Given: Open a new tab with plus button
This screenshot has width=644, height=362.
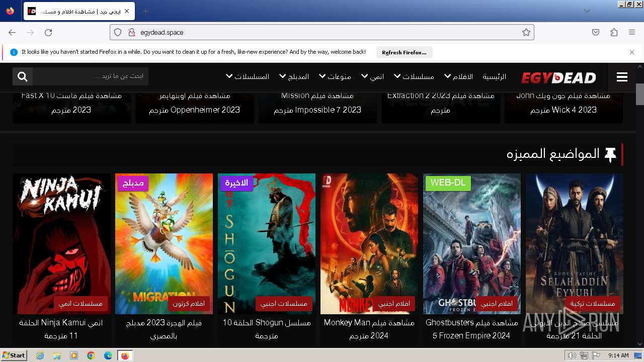Looking at the screenshot, I should 145,11.
